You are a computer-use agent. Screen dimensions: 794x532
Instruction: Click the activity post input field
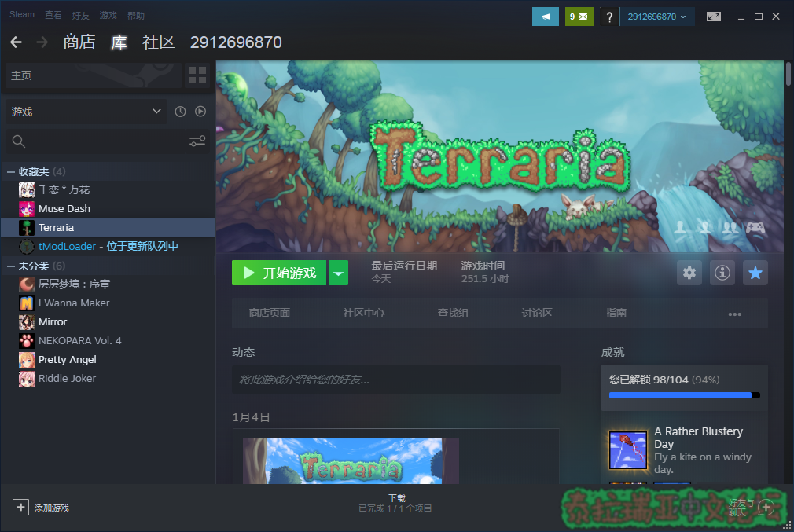tap(396, 380)
